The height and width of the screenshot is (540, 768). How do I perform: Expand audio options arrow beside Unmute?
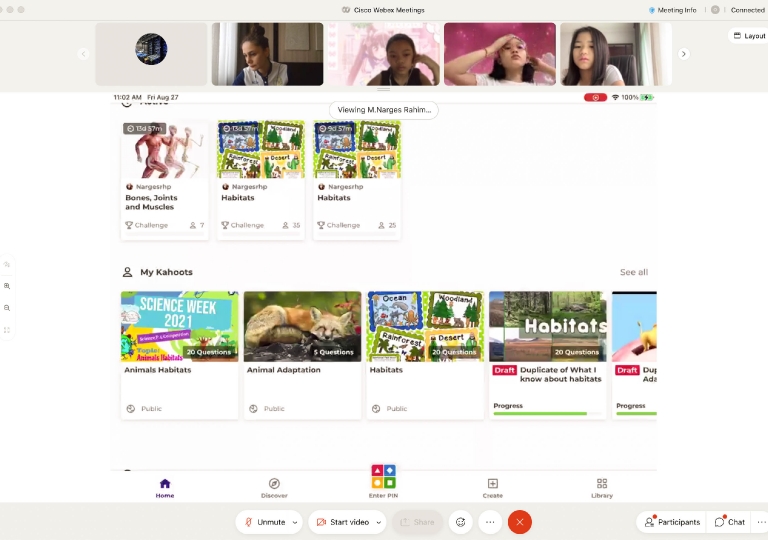295,522
